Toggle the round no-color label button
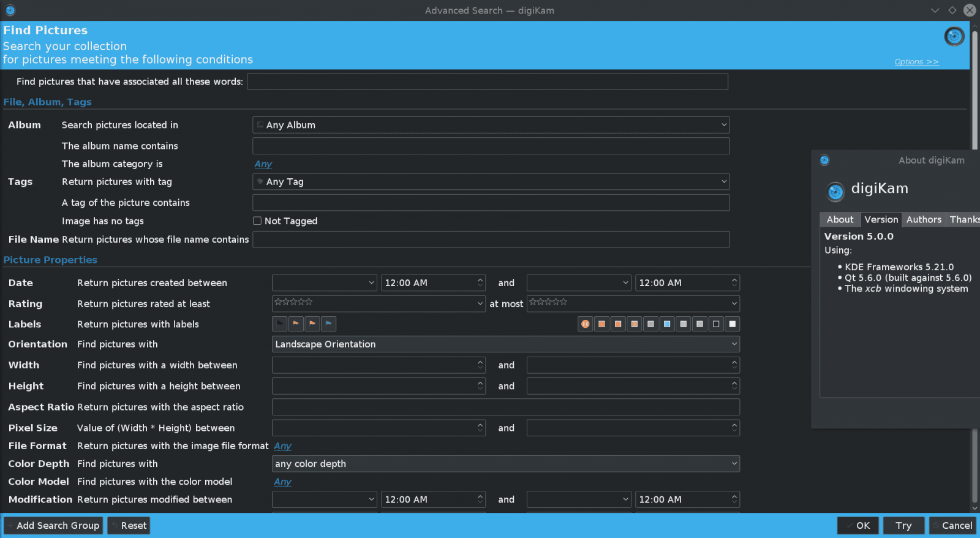Viewport: 980px width, 538px height. pos(586,324)
